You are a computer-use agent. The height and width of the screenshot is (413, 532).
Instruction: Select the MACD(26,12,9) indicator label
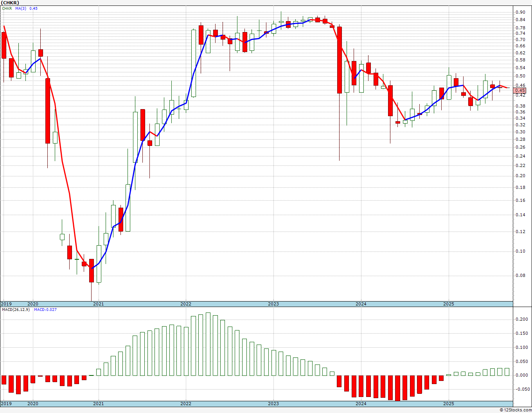16,310
